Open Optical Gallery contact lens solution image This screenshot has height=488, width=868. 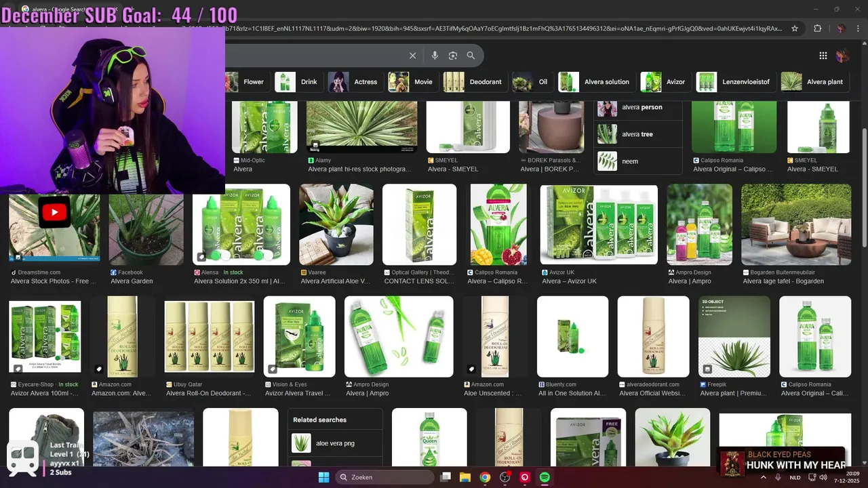[419, 224]
